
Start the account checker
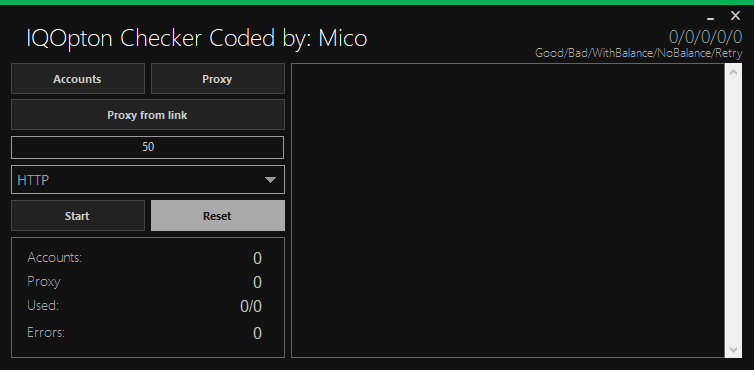77,216
